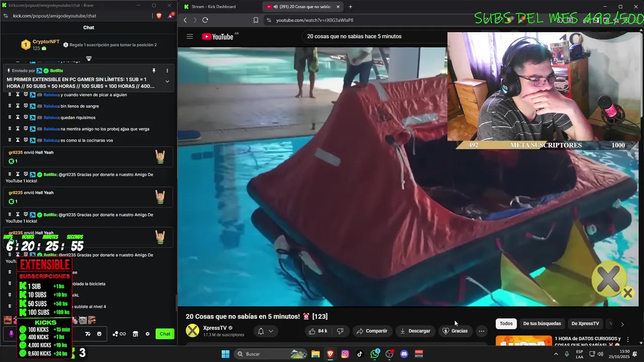Open the Windows Start menu
This screenshot has height=362, width=644.
pyautogui.click(x=225, y=354)
